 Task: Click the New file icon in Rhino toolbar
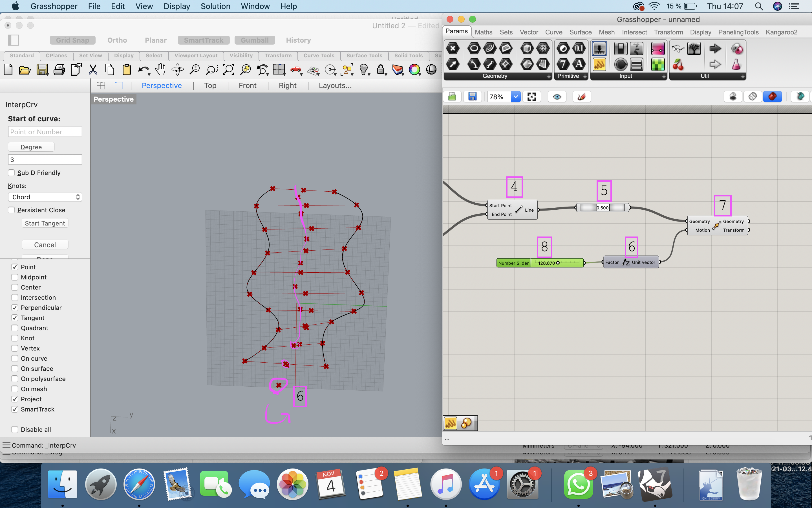point(8,70)
